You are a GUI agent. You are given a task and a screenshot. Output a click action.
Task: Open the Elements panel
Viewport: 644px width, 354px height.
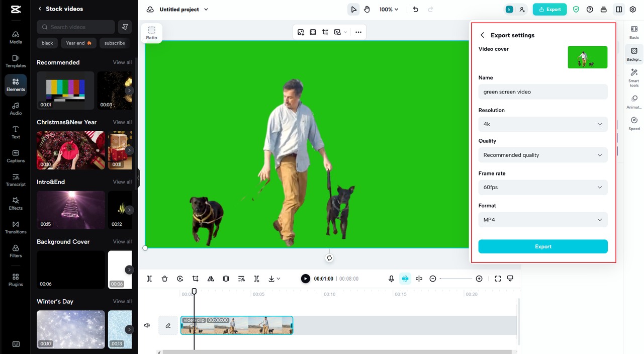tap(16, 85)
